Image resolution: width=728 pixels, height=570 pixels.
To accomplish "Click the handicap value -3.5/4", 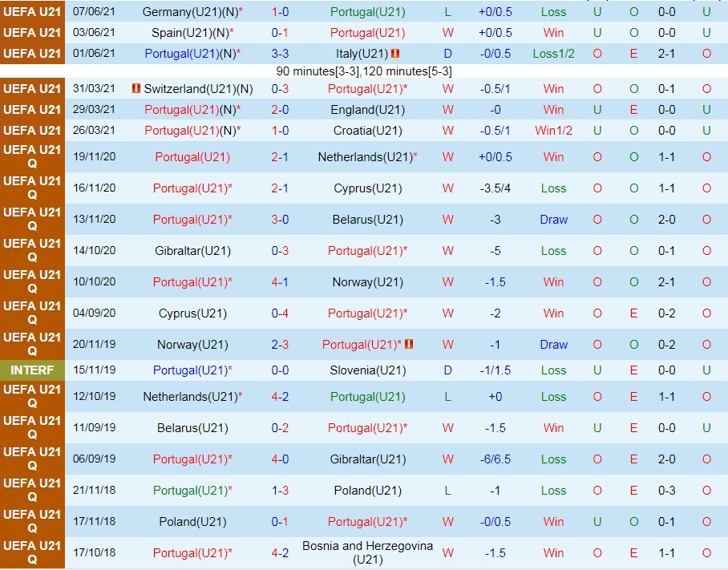I will pyautogui.click(x=495, y=188).
